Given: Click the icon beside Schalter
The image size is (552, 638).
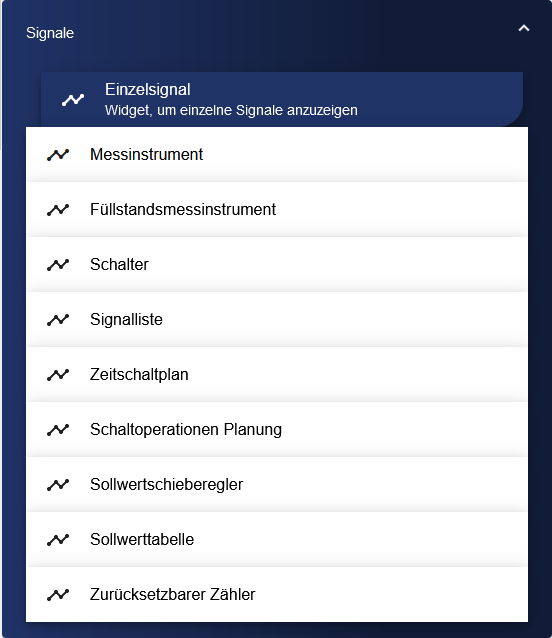Looking at the screenshot, I should [58, 264].
